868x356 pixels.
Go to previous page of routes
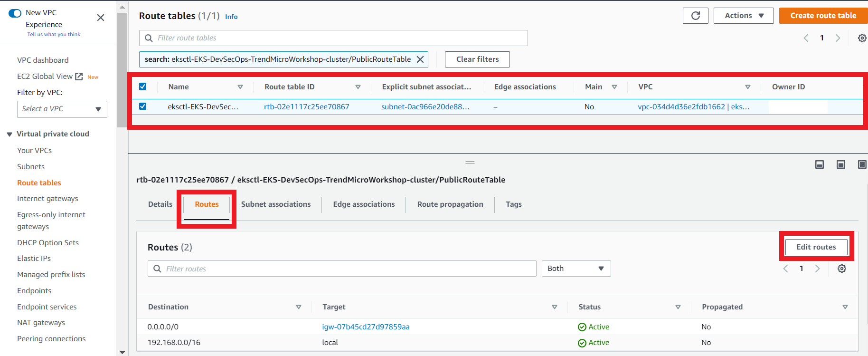(785, 269)
